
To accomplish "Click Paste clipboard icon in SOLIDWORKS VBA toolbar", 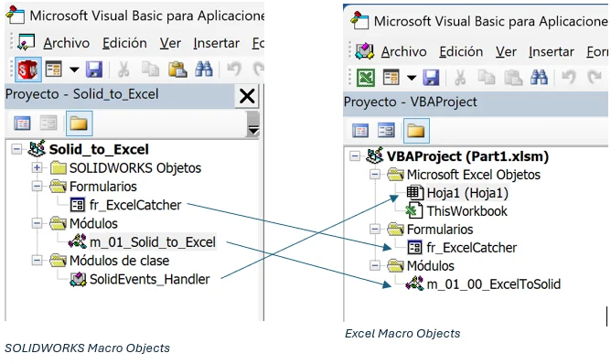I will [177, 70].
